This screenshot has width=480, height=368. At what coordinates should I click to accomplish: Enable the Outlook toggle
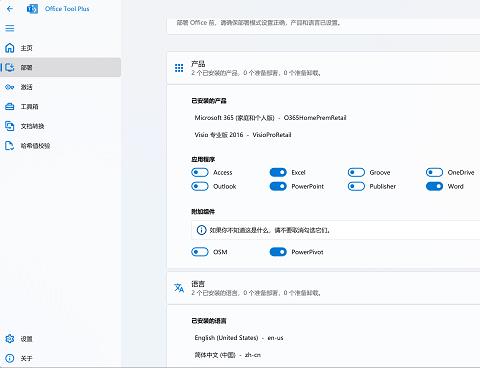click(200, 186)
